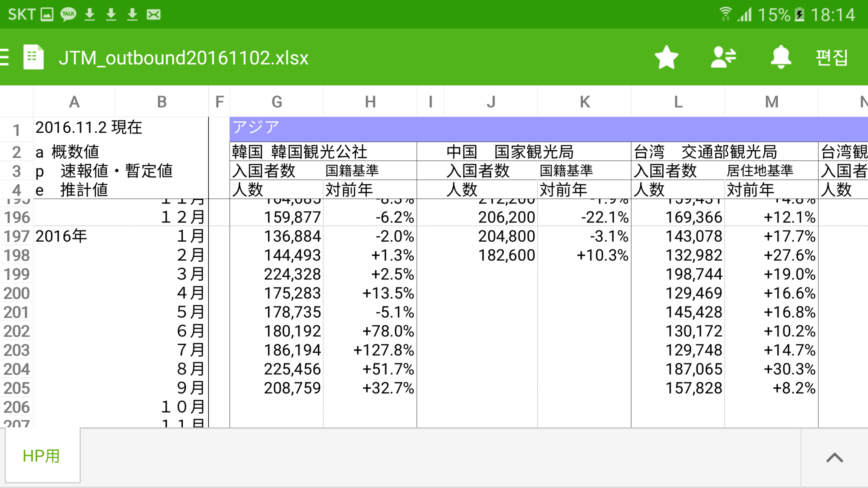Tap the mail notification icon
This screenshot has height=488, width=868.
coord(154,14)
